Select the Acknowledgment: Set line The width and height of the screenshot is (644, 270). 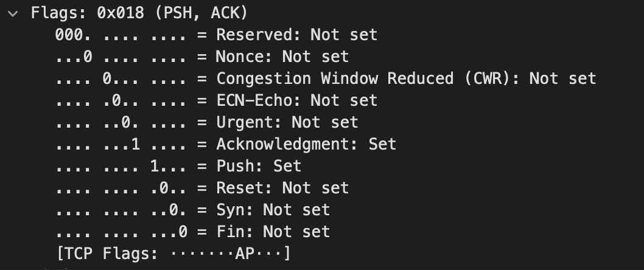(x=225, y=144)
